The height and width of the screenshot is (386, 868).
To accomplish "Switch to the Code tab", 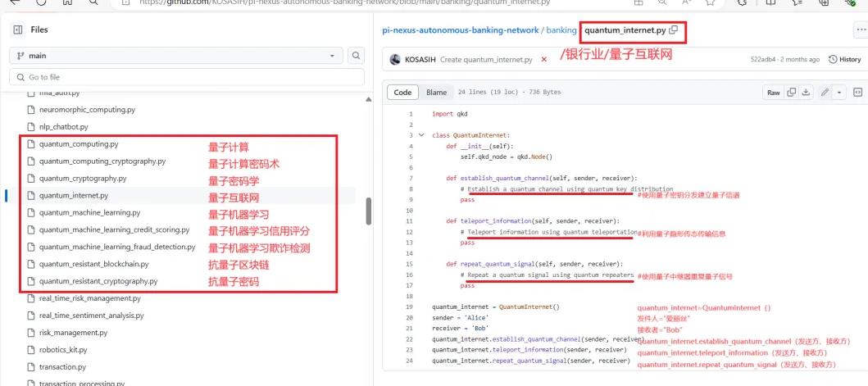I will tap(402, 93).
